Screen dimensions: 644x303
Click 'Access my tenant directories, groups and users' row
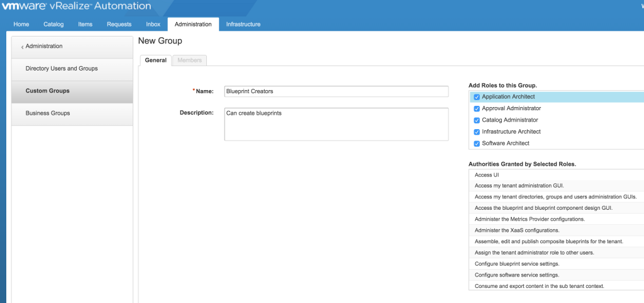[x=556, y=197]
